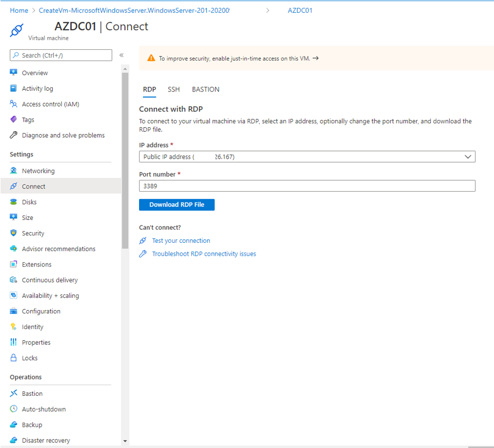Click the Port number input field

(307, 186)
